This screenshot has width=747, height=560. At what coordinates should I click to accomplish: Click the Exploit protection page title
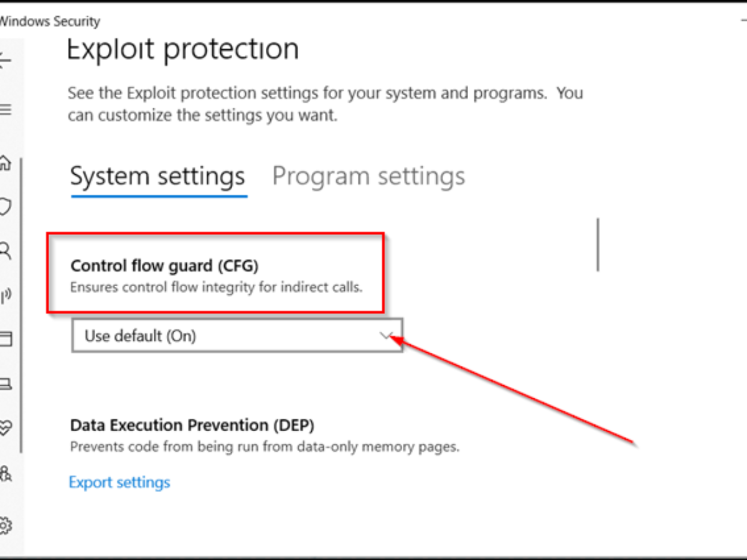tap(182, 50)
